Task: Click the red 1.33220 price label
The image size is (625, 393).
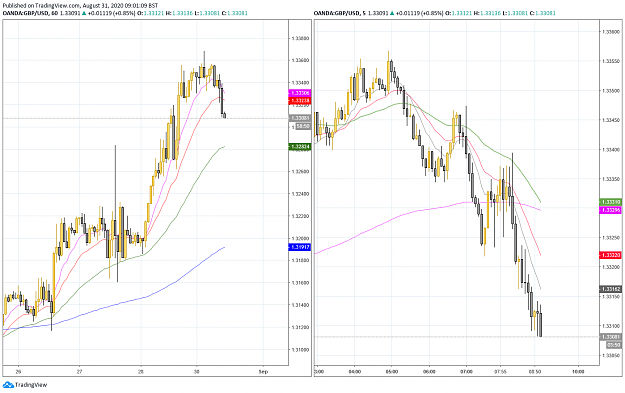Action: click(611, 255)
